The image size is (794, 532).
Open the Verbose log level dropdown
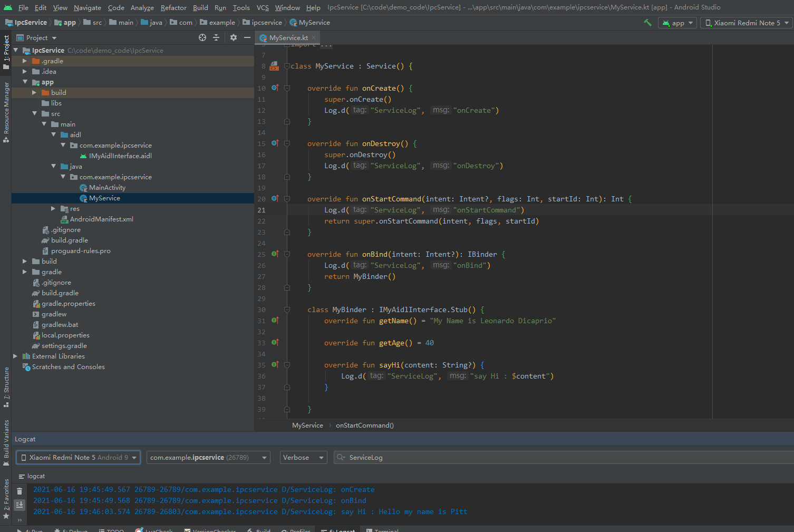[303, 458]
